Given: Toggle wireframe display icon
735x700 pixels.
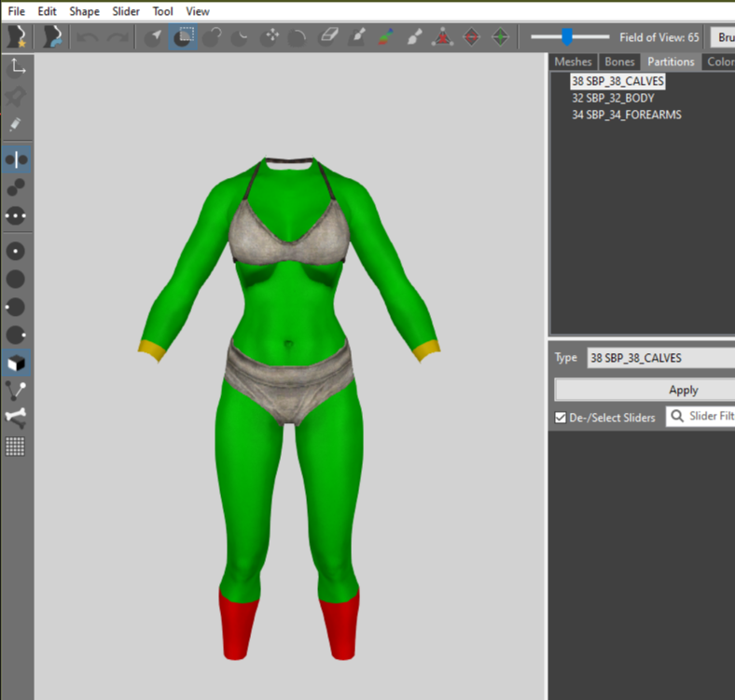Looking at the screenshot, I should 16,391.
